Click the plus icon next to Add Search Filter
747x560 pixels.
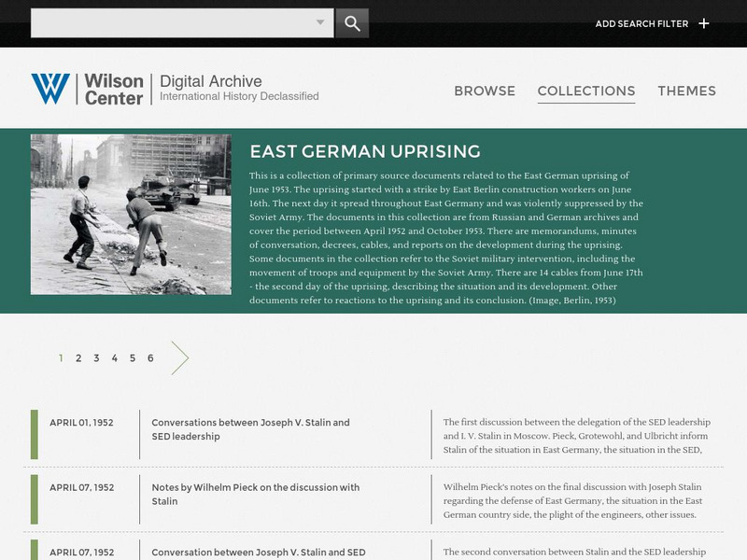[704, 23]
